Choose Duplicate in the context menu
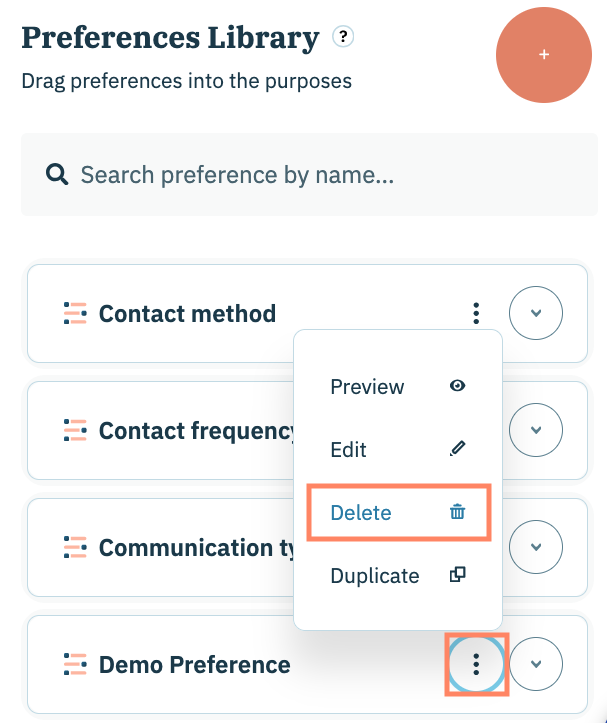The image size is (607, 723). tap(374, 576)
